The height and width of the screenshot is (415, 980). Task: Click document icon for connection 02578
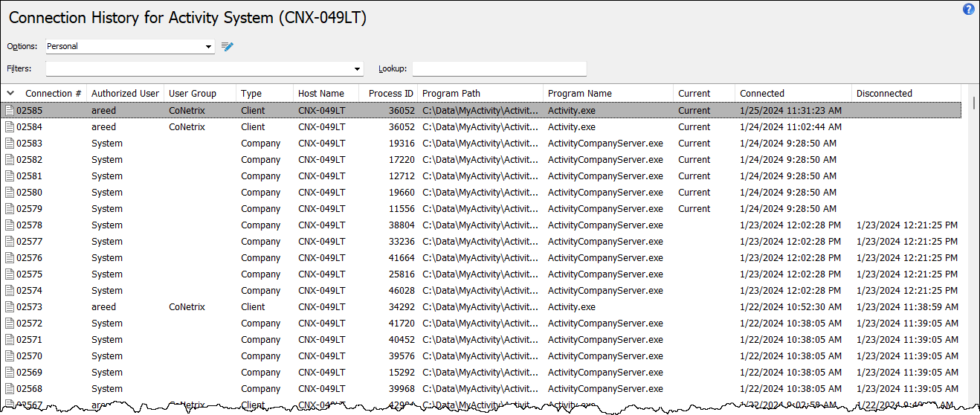click(10, 225)
